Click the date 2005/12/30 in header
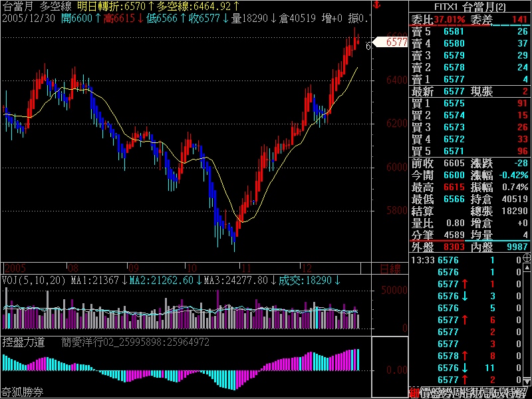 click(29, 19)
